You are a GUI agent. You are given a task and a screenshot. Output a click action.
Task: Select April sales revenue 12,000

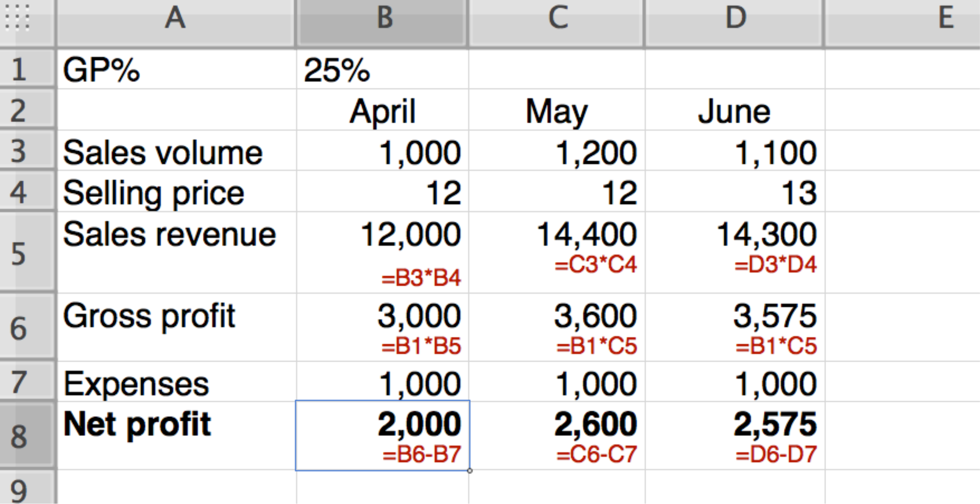point(383,253)
